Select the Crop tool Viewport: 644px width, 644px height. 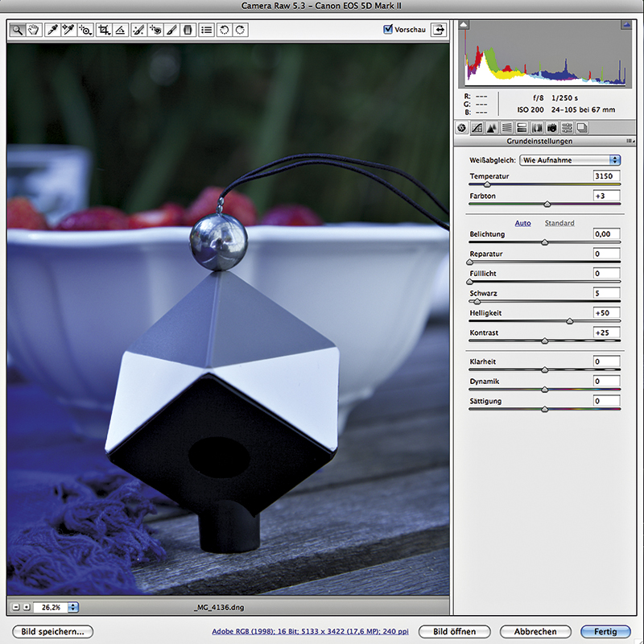pyautogui.click(x=103, y=30)
